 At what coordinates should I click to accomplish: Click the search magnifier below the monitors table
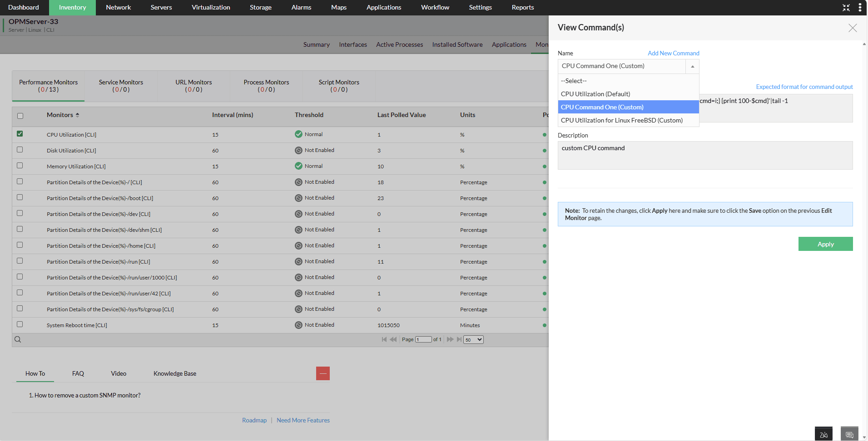coord(18,339)
